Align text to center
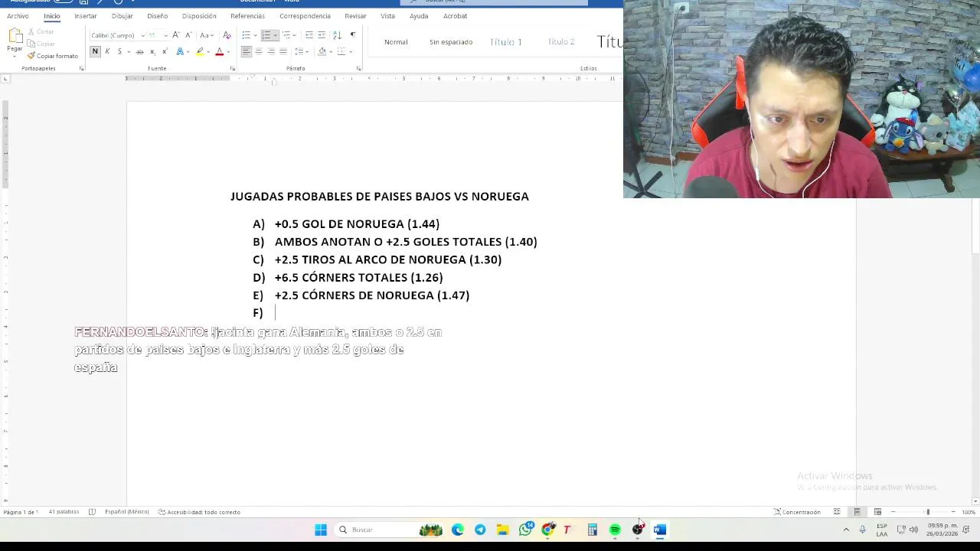Image resolution: width=980 pixels, height=551 pixels. [x=259, y=51]
